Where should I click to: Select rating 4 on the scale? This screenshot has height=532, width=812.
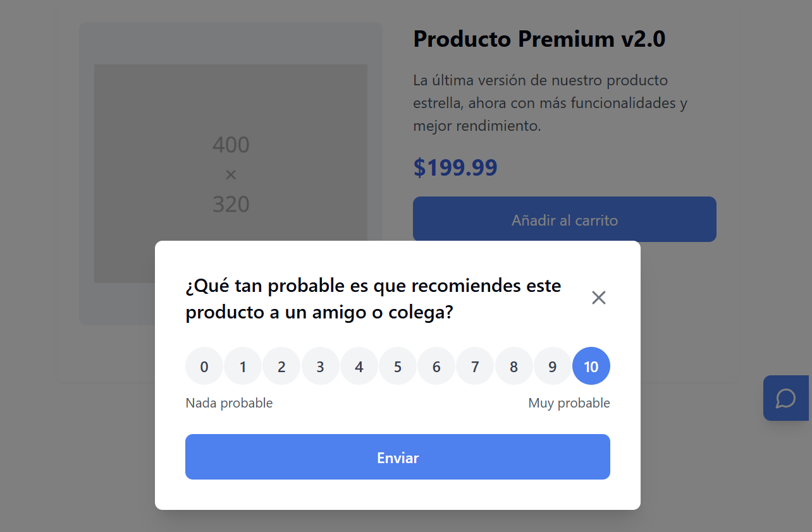click(x=359, y=366)
